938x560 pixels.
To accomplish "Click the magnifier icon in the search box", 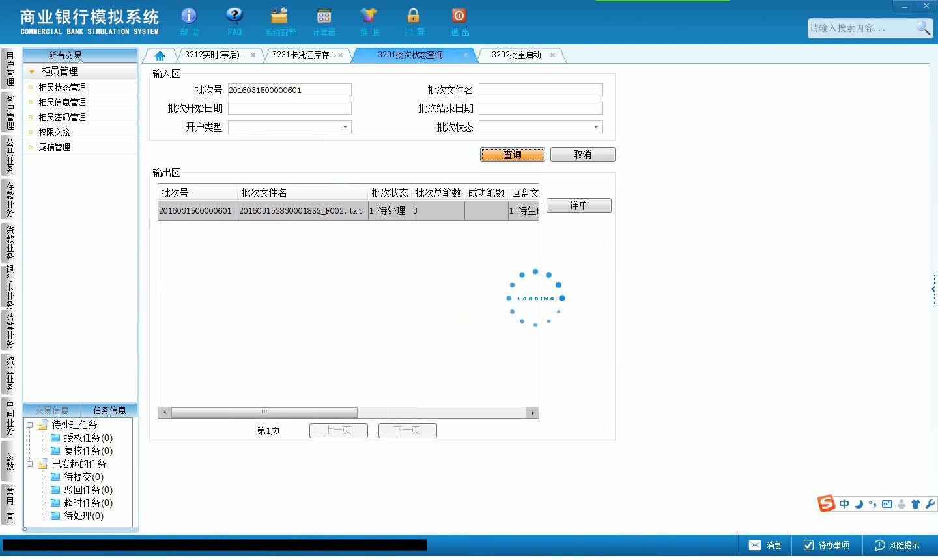I will [922, 27].
